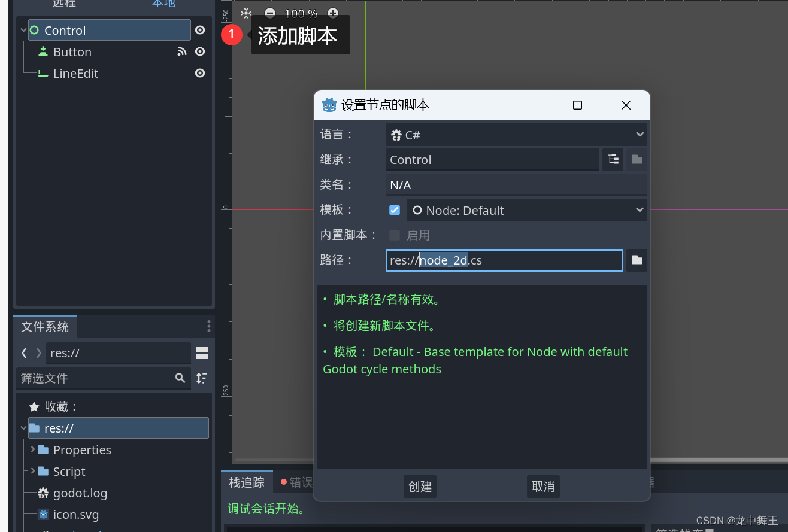This screenshot has height=532, width=788.
Task: Open the template dropdown Node: Default
Action: (x=527, y=210)
